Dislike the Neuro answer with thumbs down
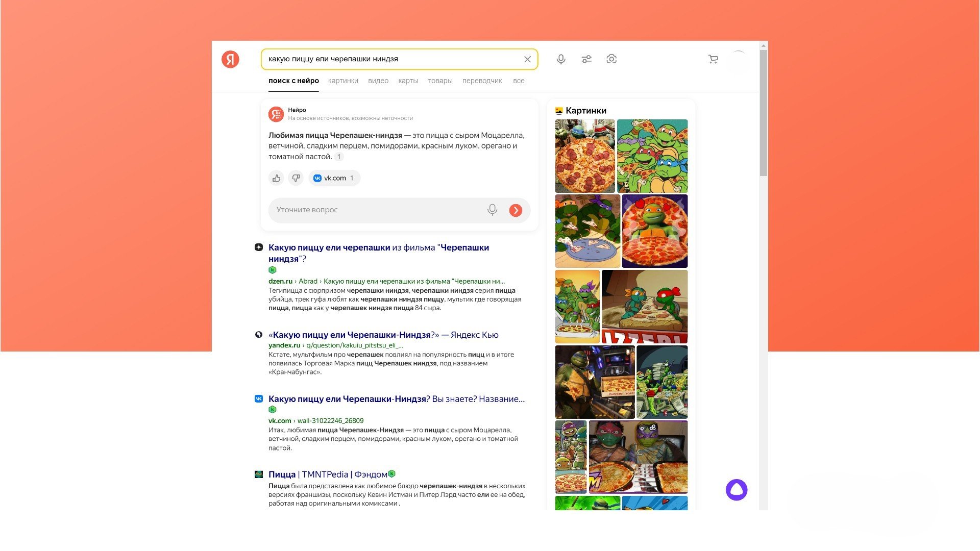 (296, 178)
